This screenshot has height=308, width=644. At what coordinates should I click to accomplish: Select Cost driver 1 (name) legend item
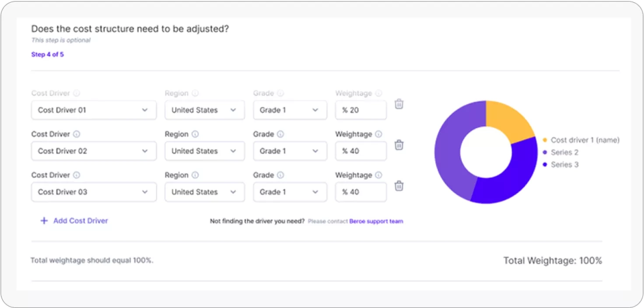[584, 140]
